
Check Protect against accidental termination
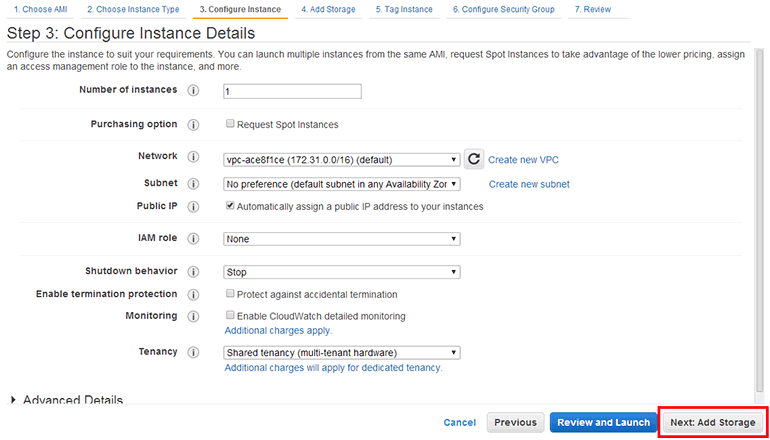[x=230, y=294]
